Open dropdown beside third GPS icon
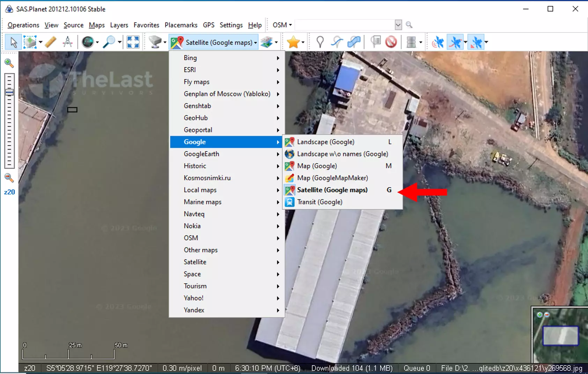 click(486, 43)
